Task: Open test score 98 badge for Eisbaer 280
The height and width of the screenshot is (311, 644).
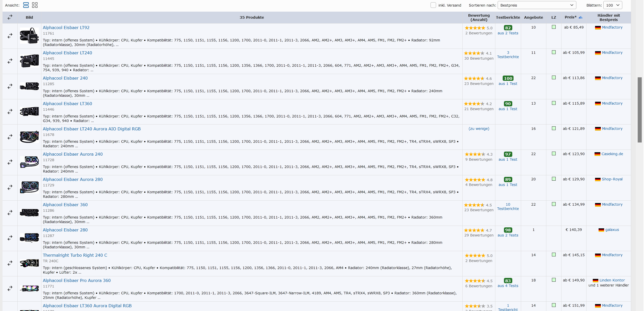Action: tap(508, 230)
